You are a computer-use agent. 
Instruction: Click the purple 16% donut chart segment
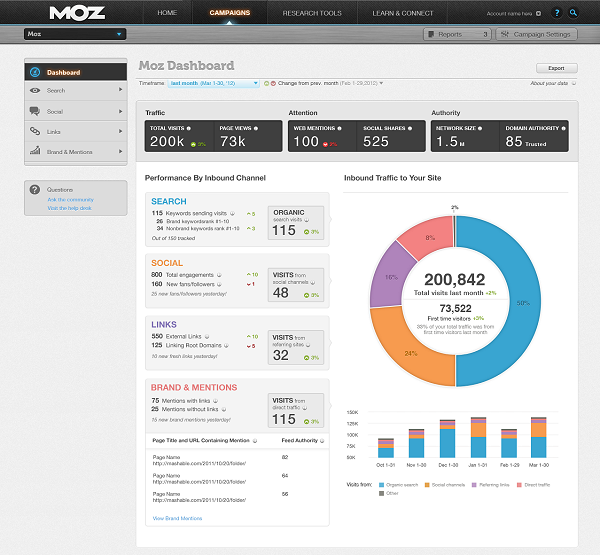pyautogui.click(x=391, y=277)
